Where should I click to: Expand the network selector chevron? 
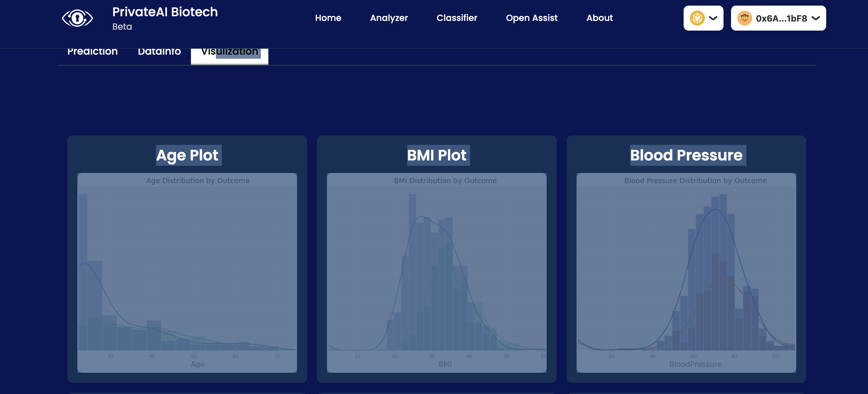(x=713, y=18)
